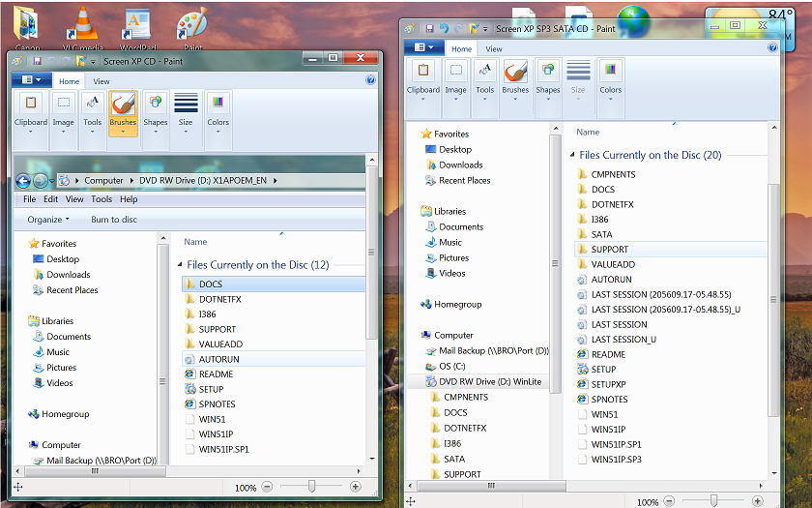Image resolution: width=812 pixels, height=508 pixels.
Task: Click Name column header in Screen XP CD canvas
Action: point(195,242)
